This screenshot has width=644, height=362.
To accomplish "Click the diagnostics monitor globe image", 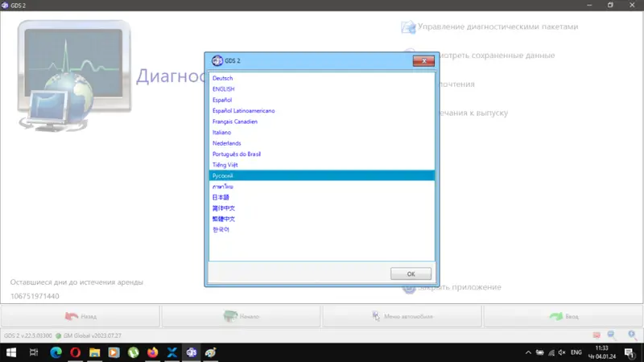I will pos(74,76).
